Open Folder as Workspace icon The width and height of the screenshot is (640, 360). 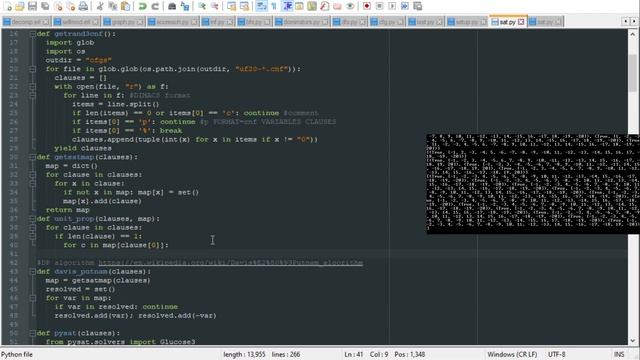point(337,6)
